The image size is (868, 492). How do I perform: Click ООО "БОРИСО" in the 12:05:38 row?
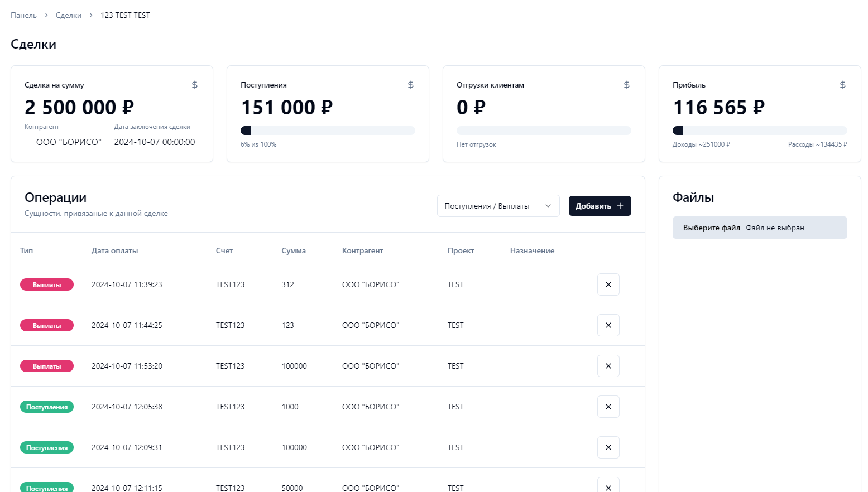click(371, 407)
